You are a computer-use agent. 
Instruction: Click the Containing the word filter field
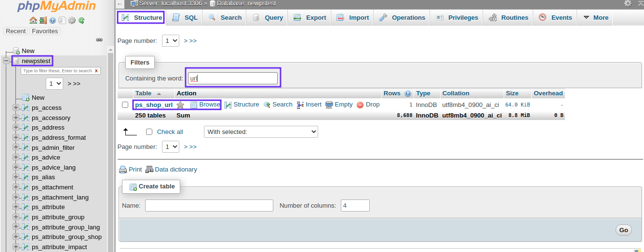(x=233, y=79)
